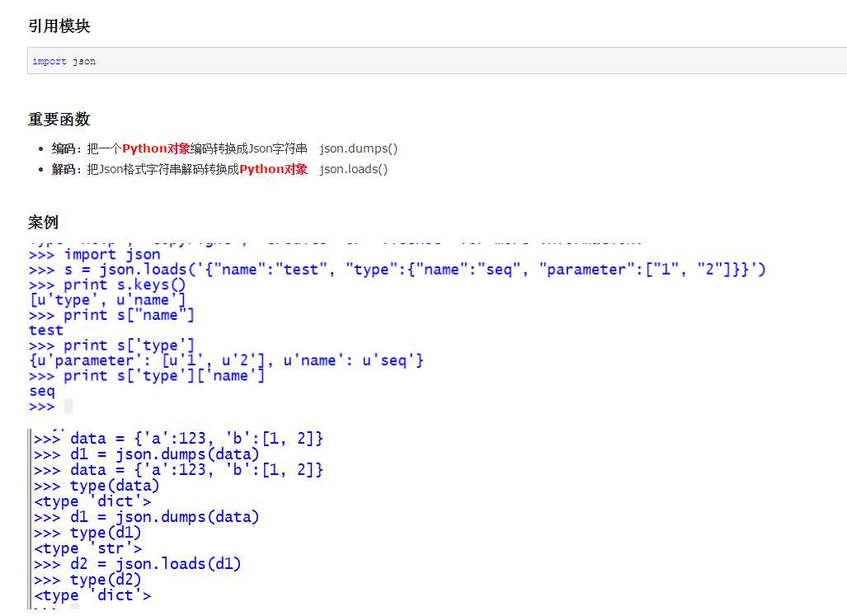The image size is (847, 616).
Task: Click the "print s['type']['name']" line
Action: (x=147, y=375)
